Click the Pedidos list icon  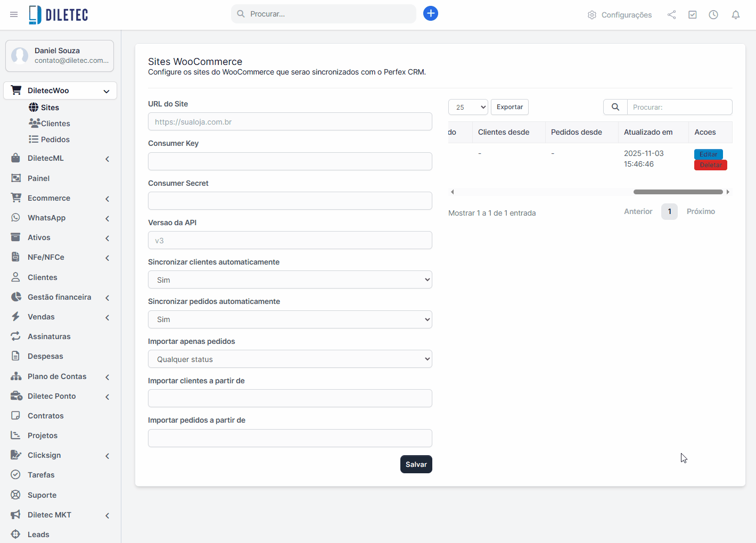coord(34,139)
